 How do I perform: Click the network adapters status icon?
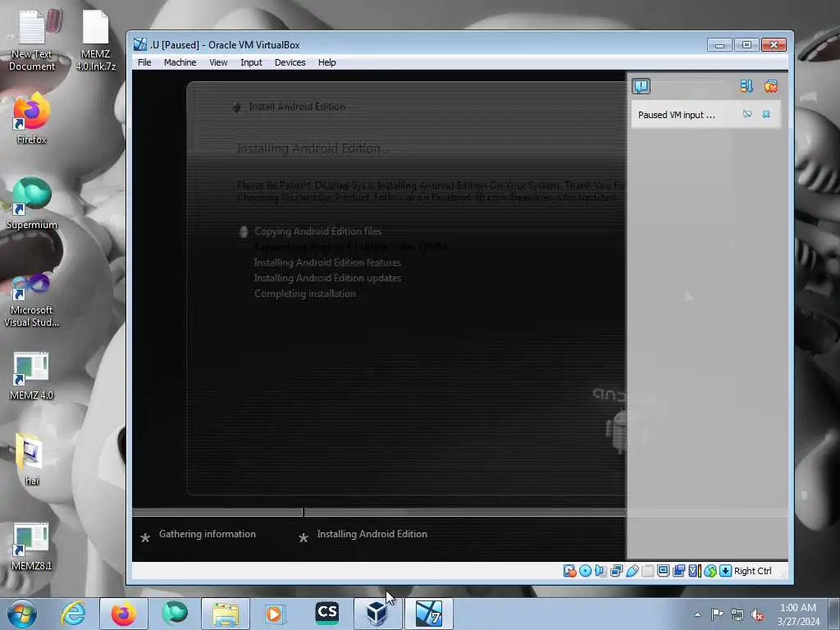coord(616,571)
